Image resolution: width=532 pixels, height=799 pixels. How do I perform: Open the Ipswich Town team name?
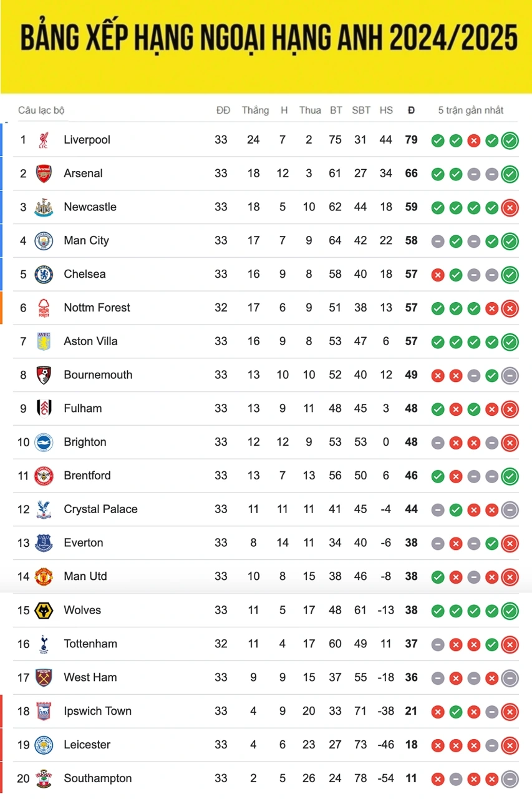pos(97,711)
